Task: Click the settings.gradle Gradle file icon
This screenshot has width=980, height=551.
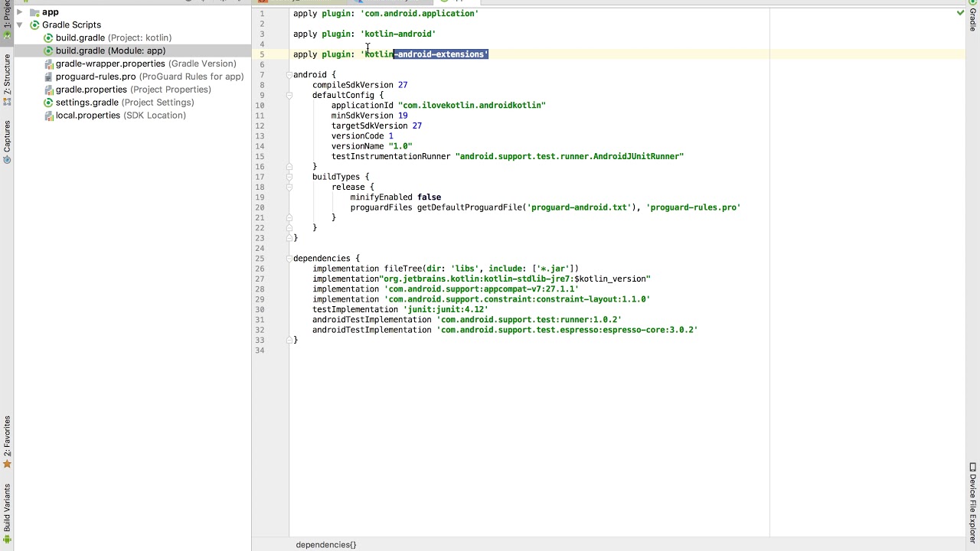Action: tap(48, 103)
